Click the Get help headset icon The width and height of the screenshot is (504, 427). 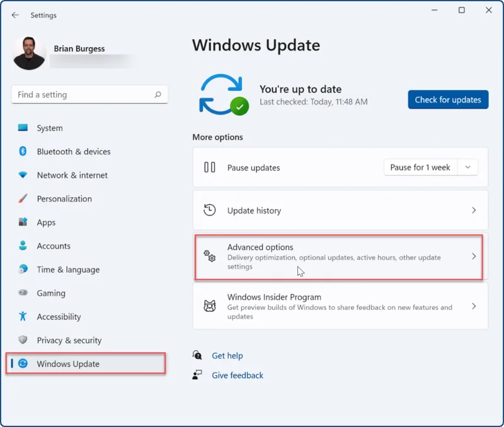(197, 355)
